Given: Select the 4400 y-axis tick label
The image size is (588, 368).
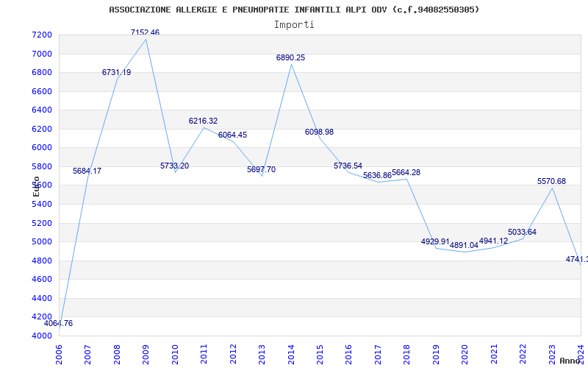Looking at the screenshot, I should pyautogui.click(x=42, y=299).
